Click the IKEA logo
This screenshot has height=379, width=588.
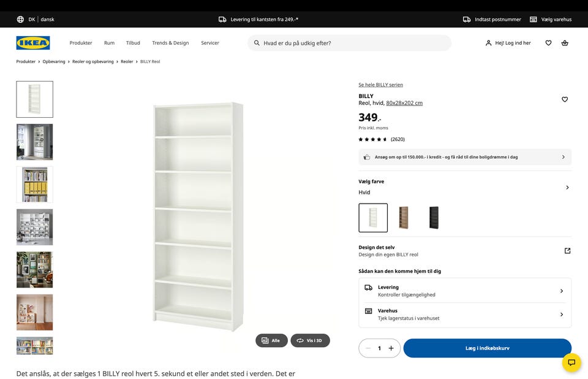point(33,43)
